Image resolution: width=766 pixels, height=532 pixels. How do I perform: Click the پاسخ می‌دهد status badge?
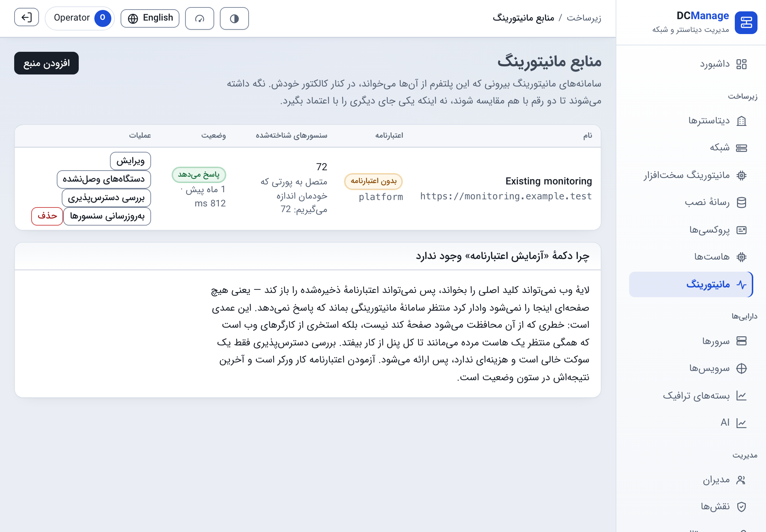[x=199, y=174]
